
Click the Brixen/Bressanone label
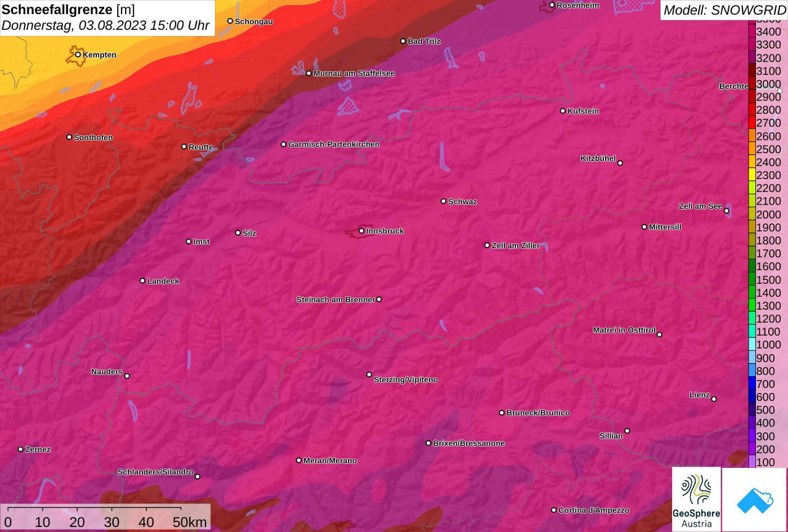tap(469, 443)
